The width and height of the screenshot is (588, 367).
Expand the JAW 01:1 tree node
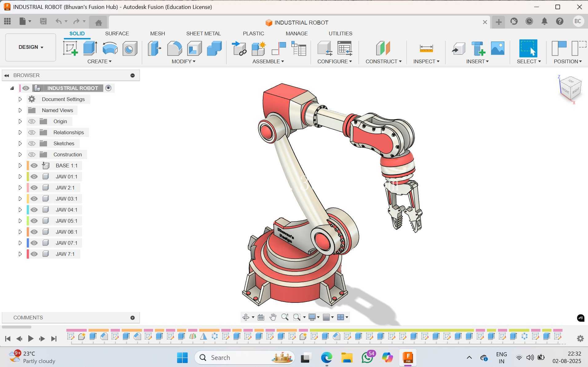[20, 177]
